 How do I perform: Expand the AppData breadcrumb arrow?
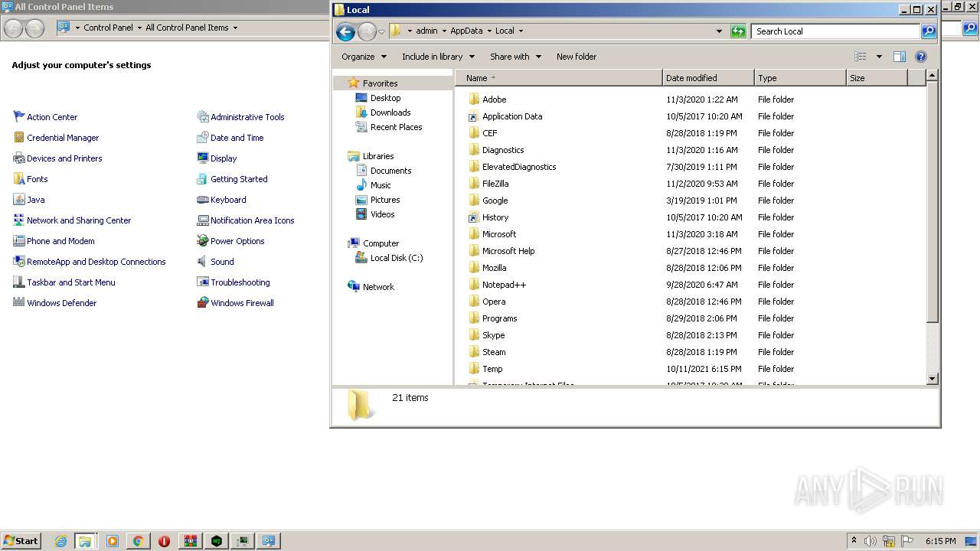tap(489, 31)
